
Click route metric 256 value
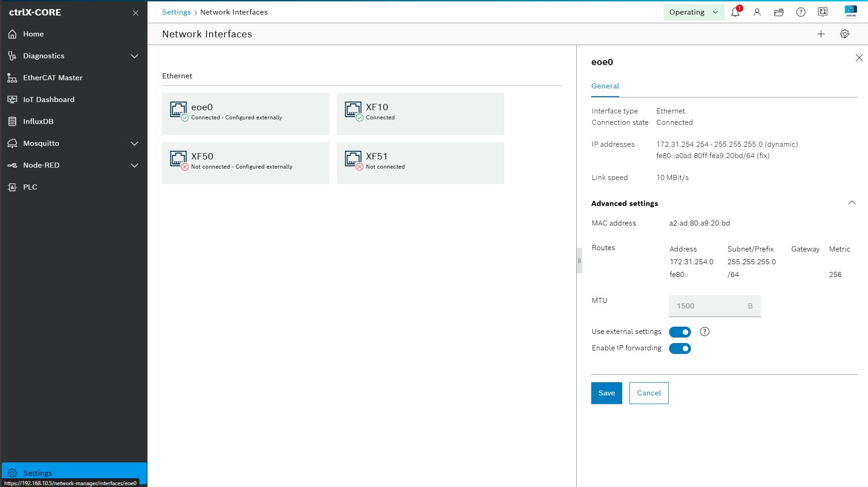point(835,275)
